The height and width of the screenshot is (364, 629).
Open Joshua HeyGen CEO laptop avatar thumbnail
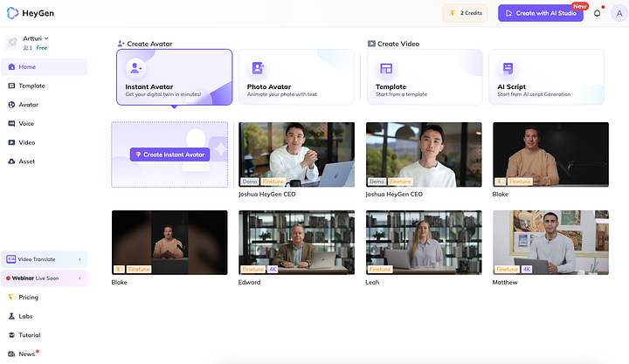[x=296, y=155]
